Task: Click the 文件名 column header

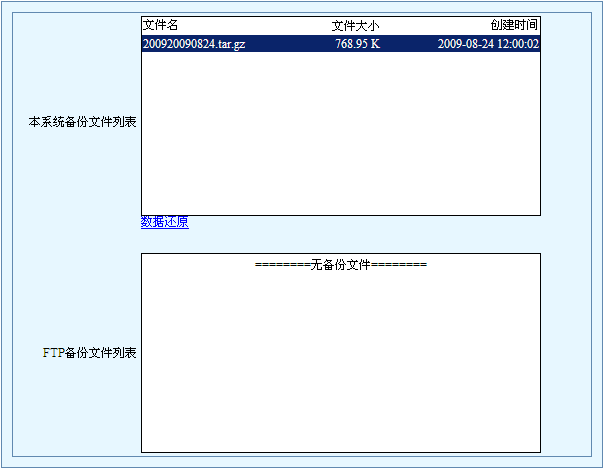Action: [x=160, y=25]
